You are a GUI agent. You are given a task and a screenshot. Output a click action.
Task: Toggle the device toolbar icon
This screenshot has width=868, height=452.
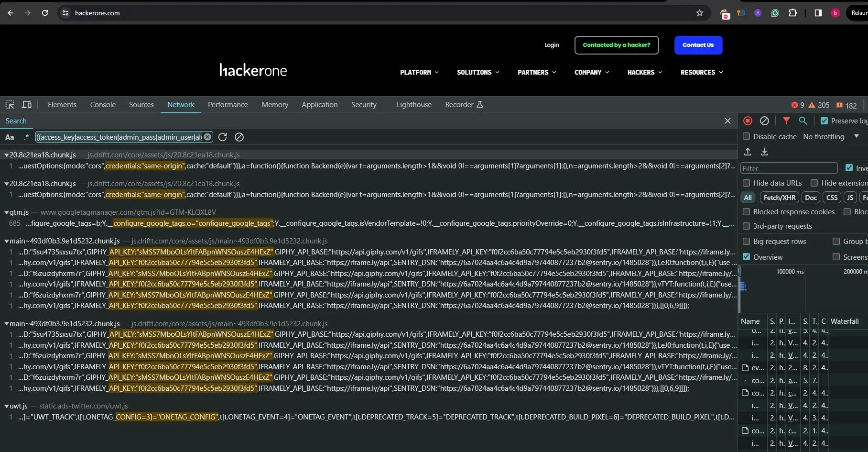(27, 105)
